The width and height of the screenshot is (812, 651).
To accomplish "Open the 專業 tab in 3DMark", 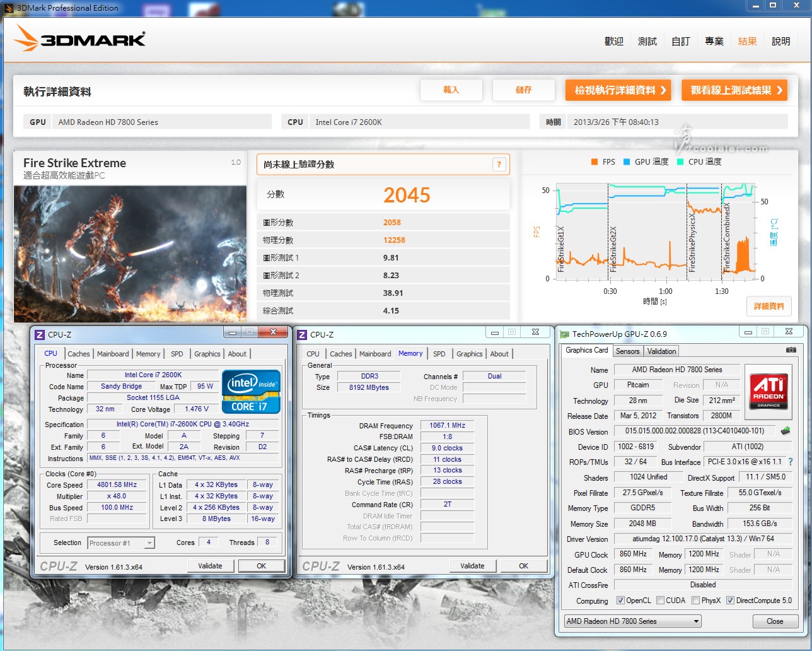I will point(714,41).
